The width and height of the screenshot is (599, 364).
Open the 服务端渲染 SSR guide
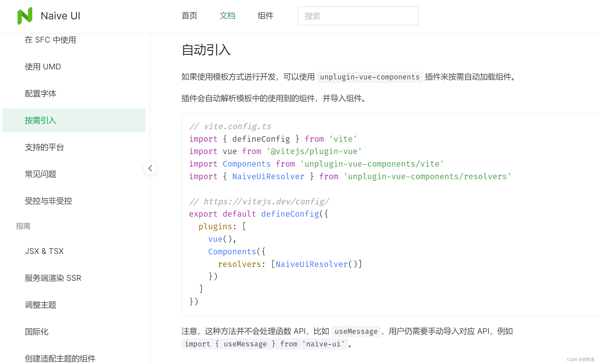[53, 278]
